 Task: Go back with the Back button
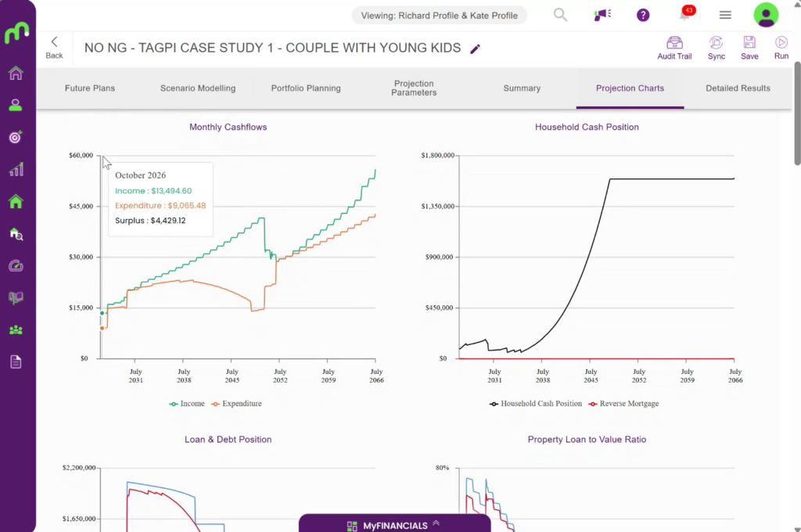(x=54, y=48)
